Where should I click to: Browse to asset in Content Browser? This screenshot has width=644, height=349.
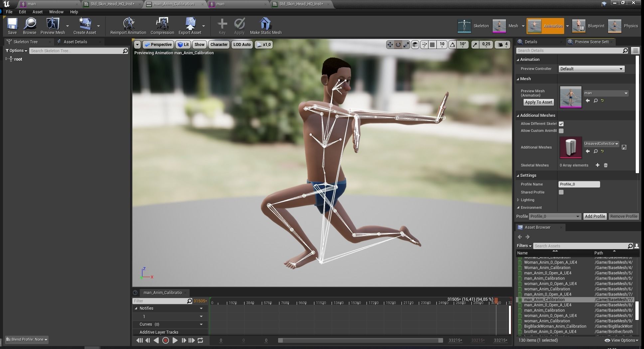pyautogui.click(x=30, y=26)
